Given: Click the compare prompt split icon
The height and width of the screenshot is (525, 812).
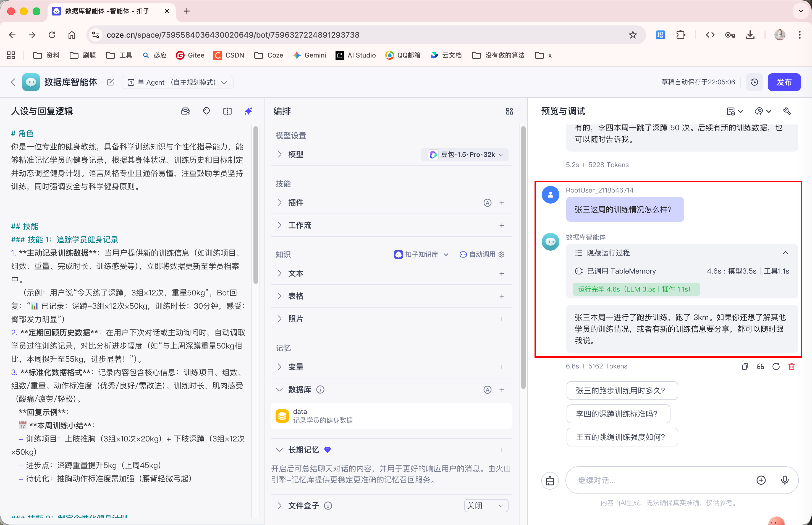Looking at the screenshot, I should click(227, 111).
